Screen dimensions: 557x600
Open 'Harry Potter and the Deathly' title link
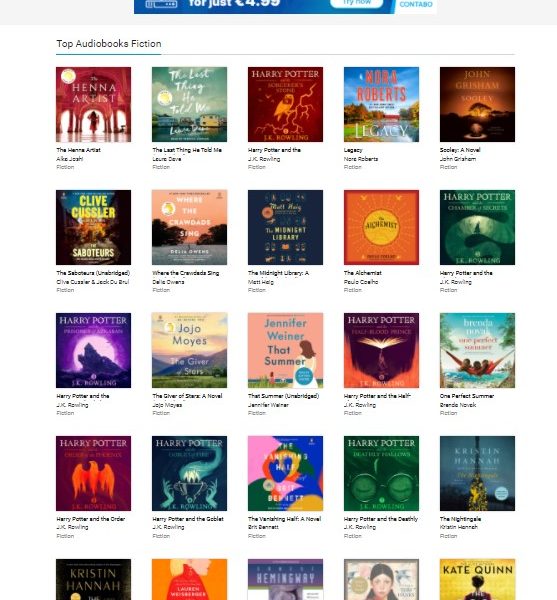coord(381,519)
